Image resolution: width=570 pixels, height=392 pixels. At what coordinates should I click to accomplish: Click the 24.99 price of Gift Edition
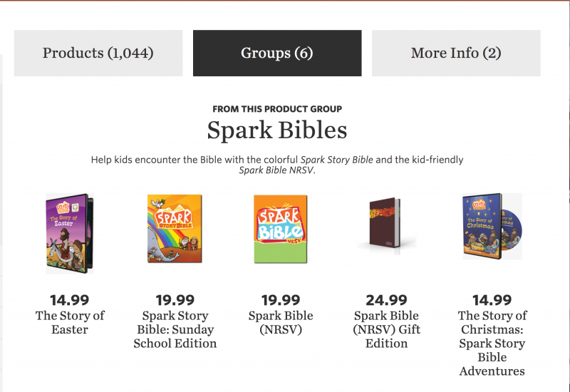point(386,300)
